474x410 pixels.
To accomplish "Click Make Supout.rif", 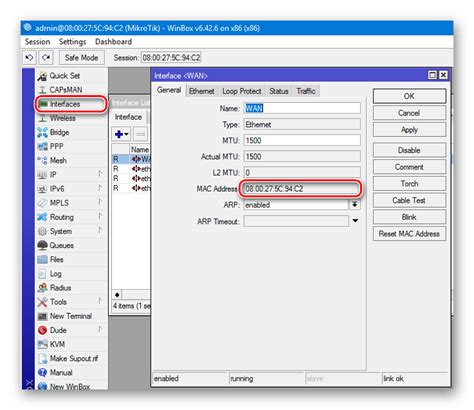I will (x=71, y=358).
